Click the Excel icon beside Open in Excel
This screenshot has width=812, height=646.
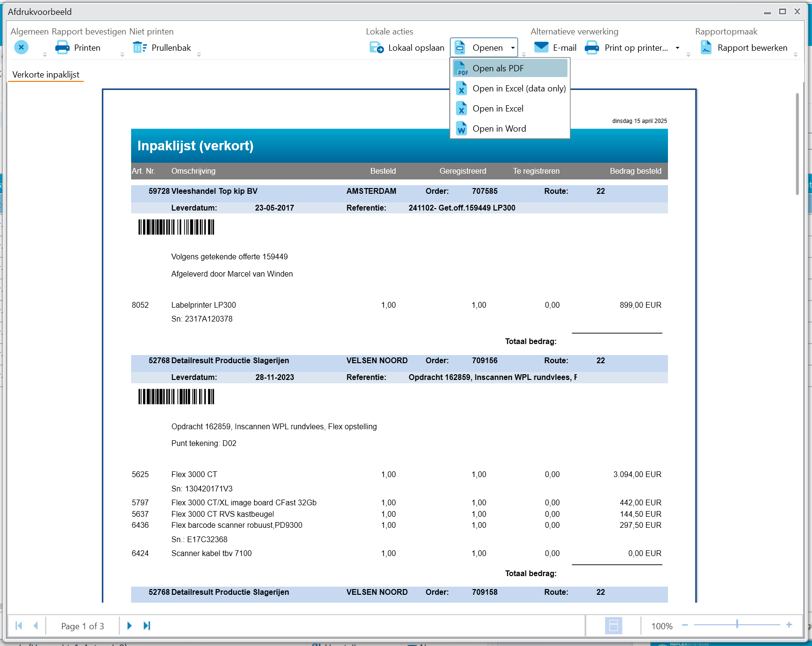click(x=461, y=108)
